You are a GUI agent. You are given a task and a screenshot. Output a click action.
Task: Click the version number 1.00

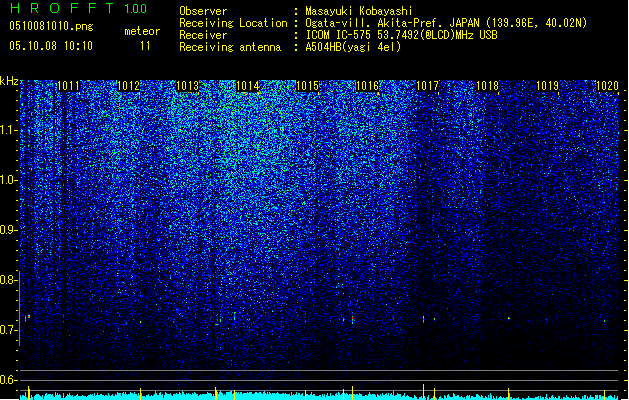point(135,9)
